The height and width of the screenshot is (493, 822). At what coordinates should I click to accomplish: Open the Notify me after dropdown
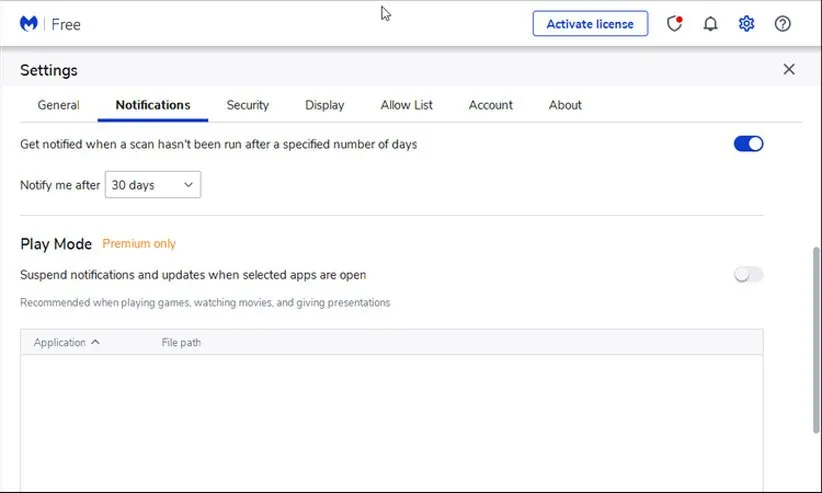153,185
